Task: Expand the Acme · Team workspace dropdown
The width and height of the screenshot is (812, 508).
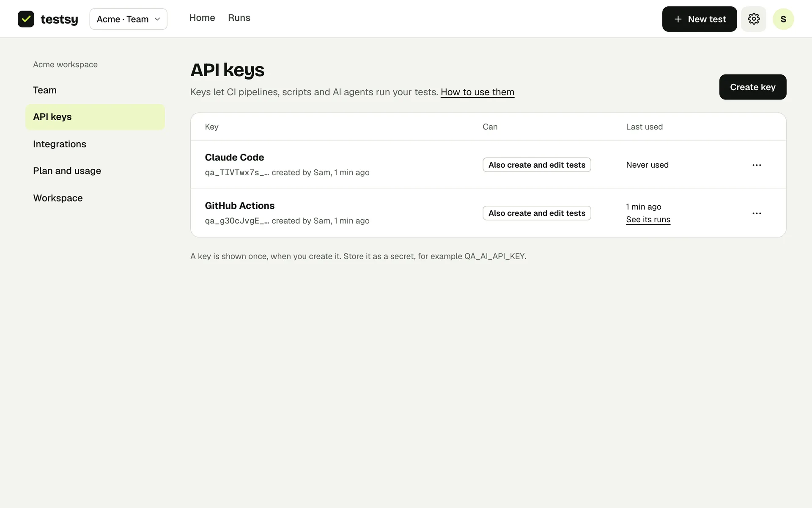Action: coord(129,19)
